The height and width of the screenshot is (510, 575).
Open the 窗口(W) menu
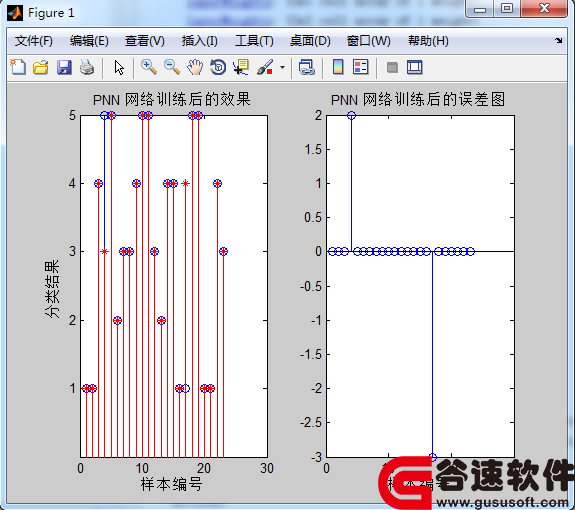click(369, 41)
